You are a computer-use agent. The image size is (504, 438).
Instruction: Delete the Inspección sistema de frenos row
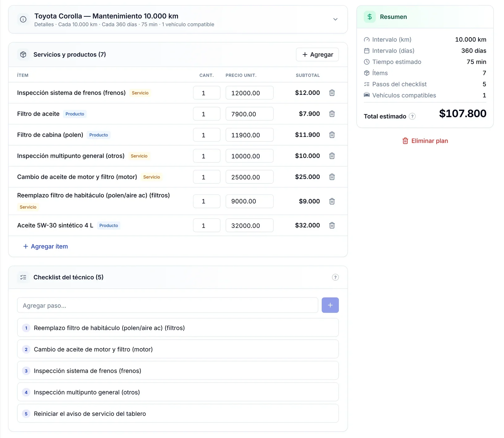tap(332, 93)
